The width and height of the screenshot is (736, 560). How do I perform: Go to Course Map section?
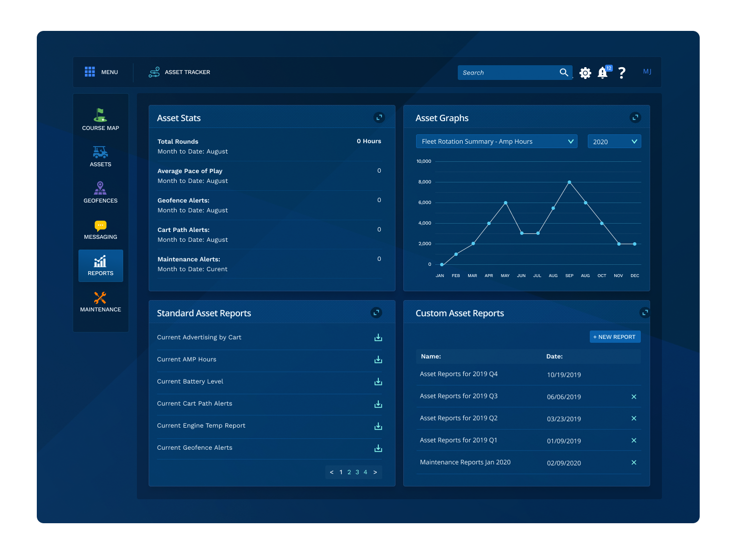click(x=101, y=120)
